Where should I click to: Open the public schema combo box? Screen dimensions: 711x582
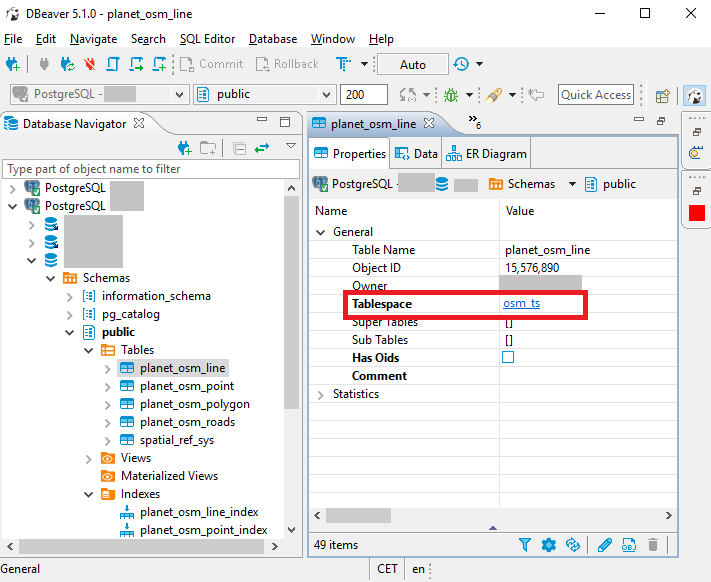pos(265,94)
